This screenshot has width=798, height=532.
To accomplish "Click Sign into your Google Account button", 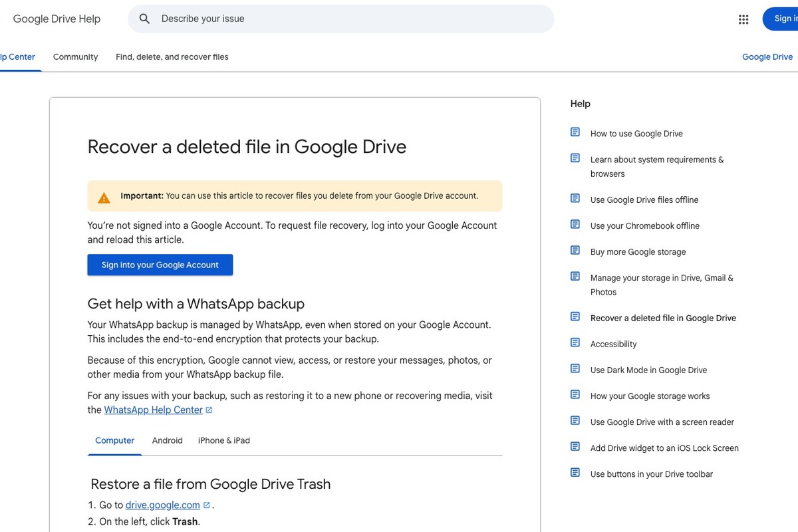I will [x=160, y=265].
